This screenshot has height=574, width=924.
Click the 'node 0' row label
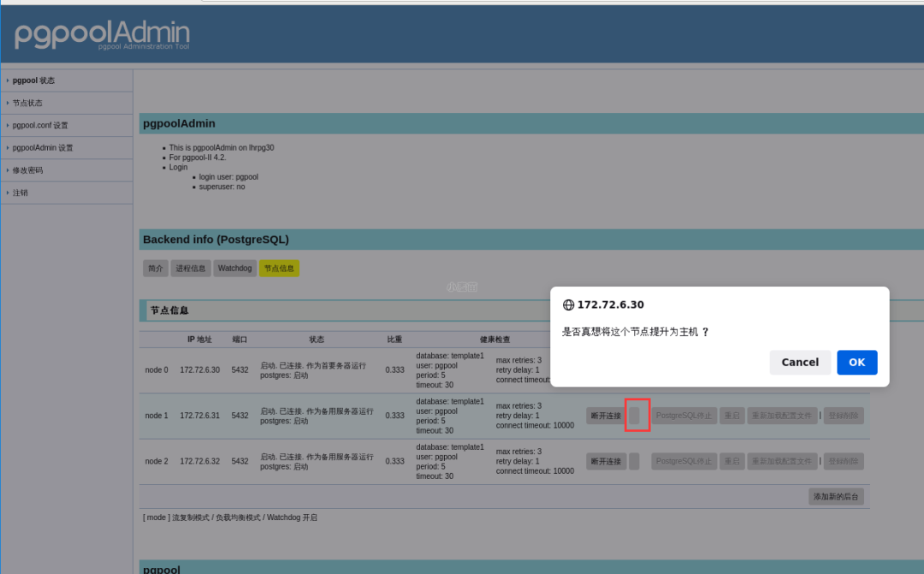(157, 370)
